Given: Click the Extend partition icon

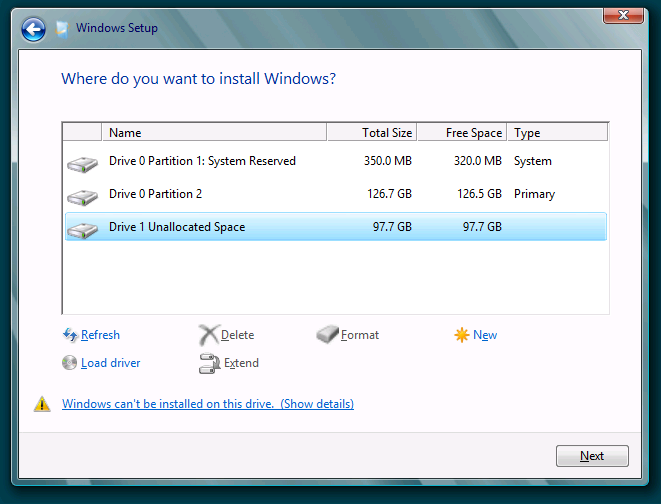Looking at the screenshot, I should 208,363.
